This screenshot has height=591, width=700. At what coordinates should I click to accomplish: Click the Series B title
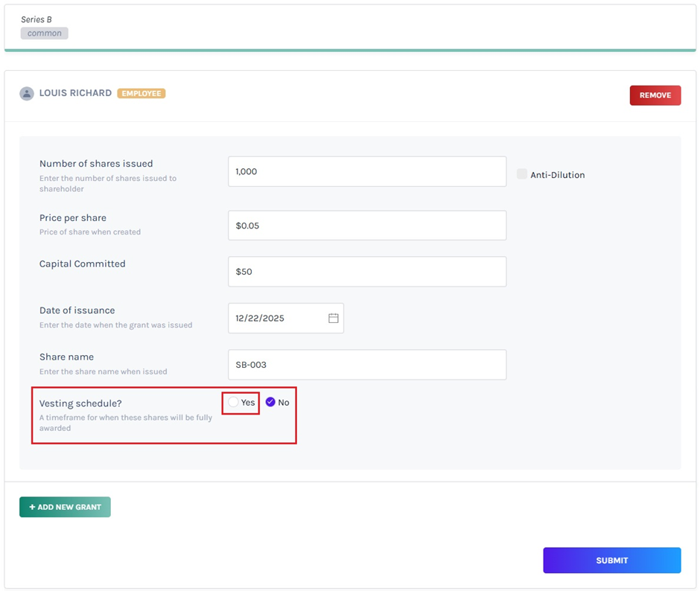[x=36, y=19]
